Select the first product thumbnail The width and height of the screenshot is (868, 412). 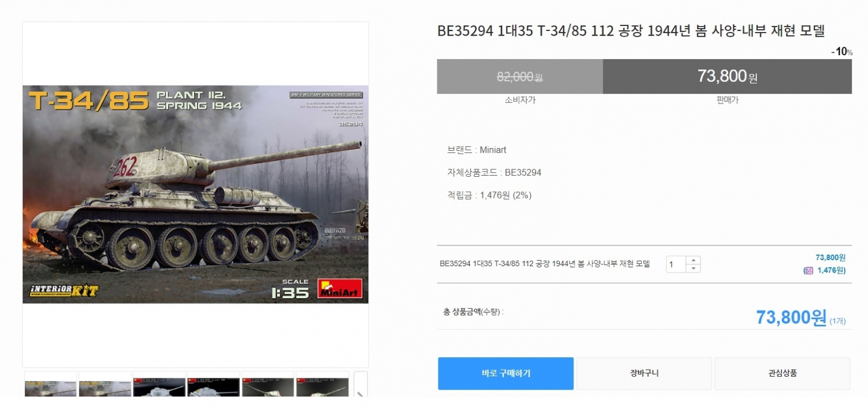50,385
